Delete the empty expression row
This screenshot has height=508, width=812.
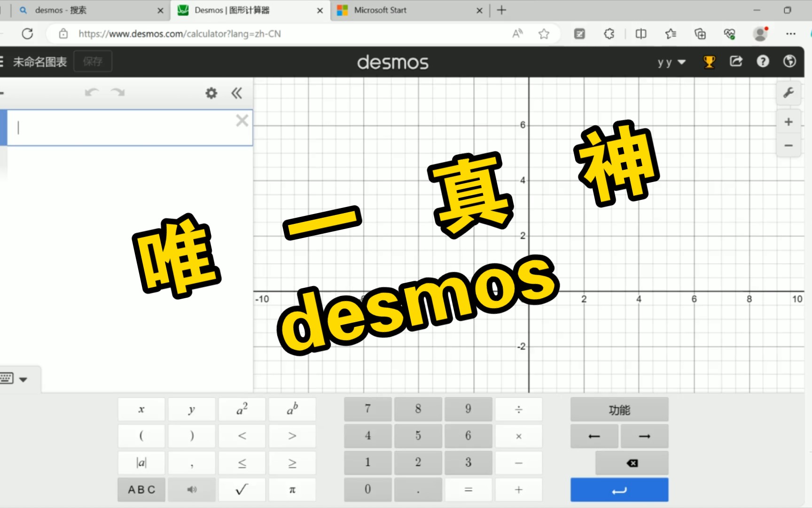242,121
